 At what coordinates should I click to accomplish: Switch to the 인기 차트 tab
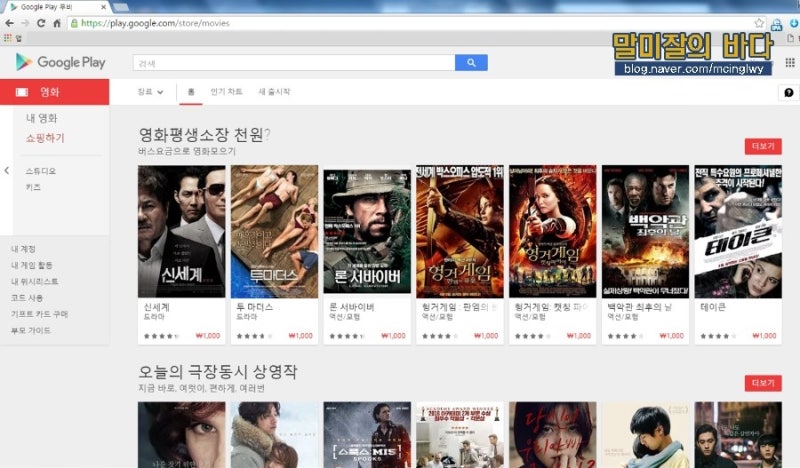click(227, 92)
